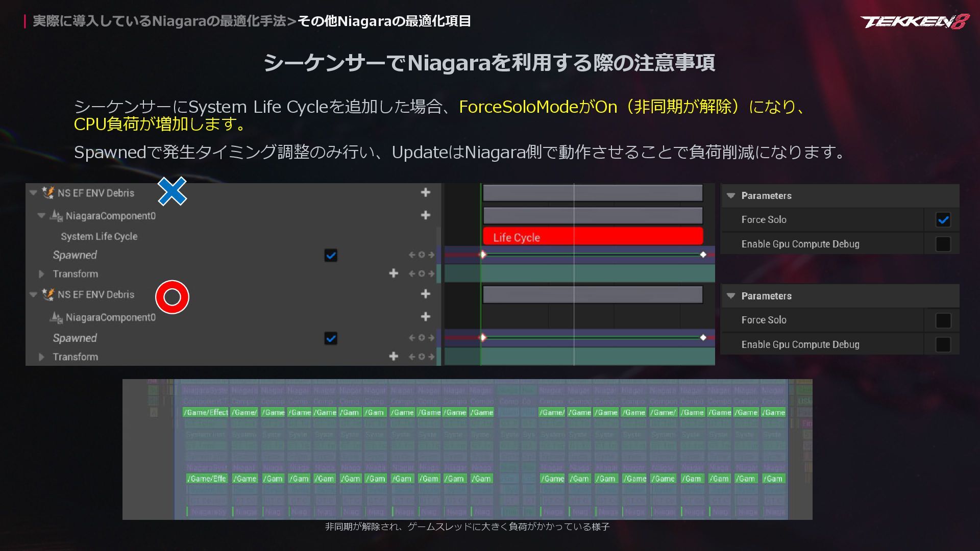Click next-key arrow on bottom Spawned row

pyautogui.click(x=431, y=338)
